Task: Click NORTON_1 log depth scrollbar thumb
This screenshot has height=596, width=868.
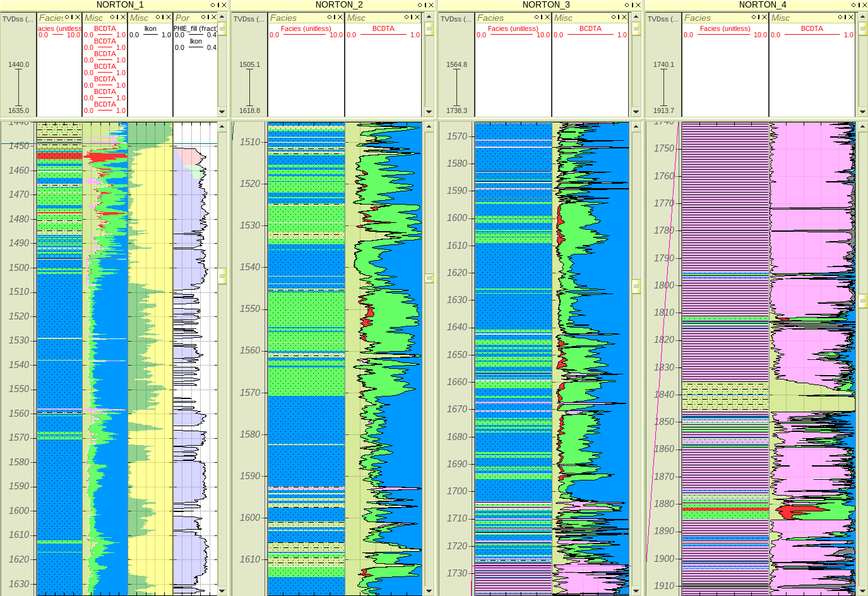Action: click(222, 276)
